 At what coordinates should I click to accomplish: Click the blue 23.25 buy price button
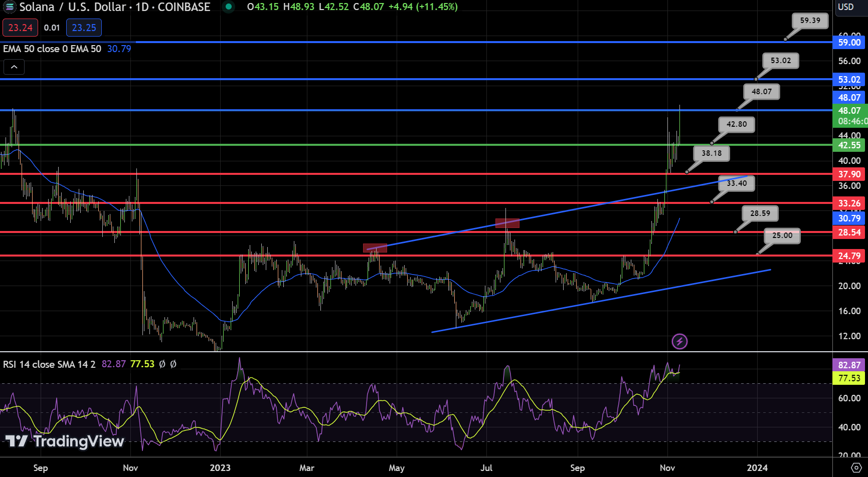(84, 28)
